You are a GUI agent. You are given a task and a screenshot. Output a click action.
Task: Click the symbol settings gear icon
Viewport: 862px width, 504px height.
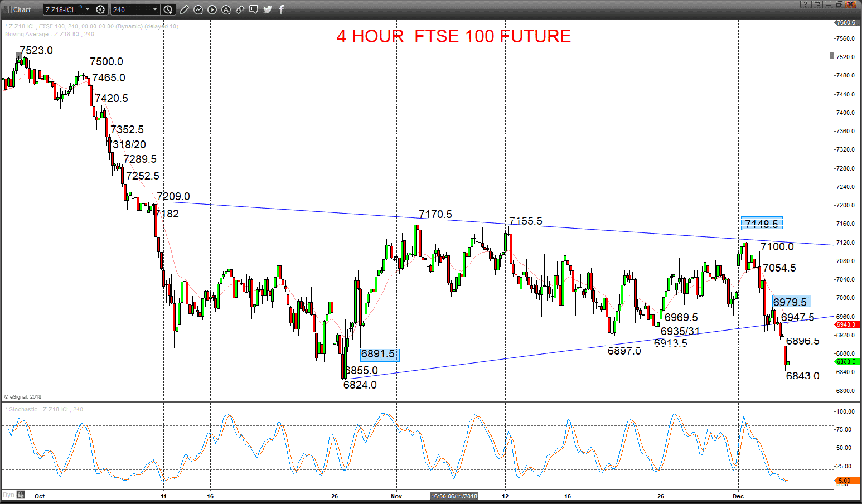(x=100, y=9)
